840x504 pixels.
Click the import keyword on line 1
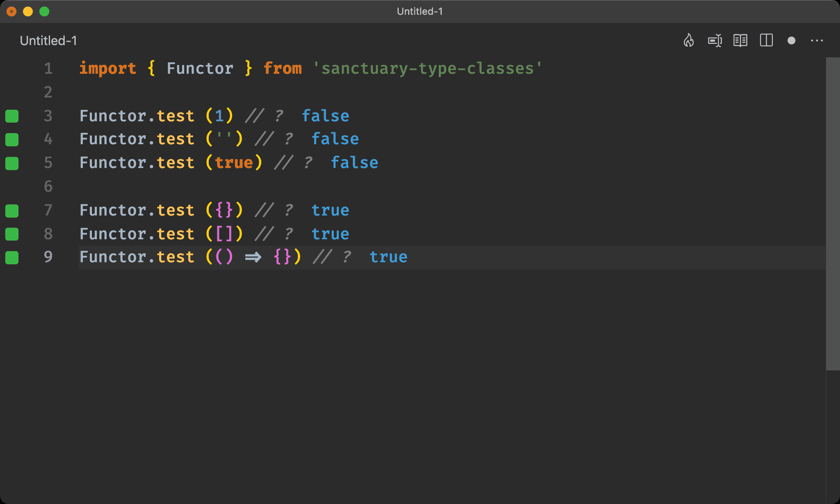tap(108, 68)
